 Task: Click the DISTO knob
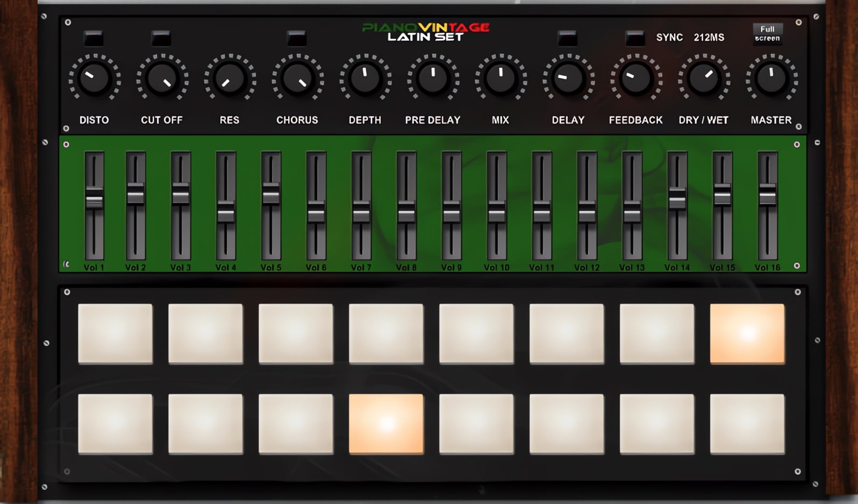point(94,79)
